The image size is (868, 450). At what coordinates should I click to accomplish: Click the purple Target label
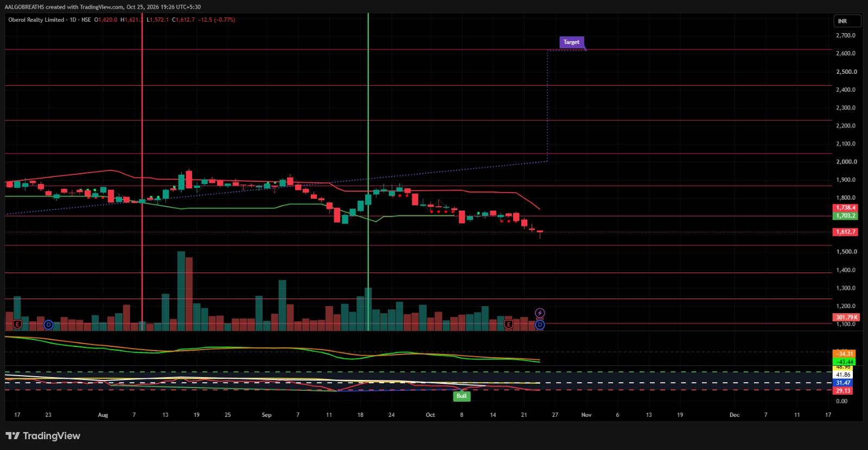pyautogui.click(x=571, y=42)
